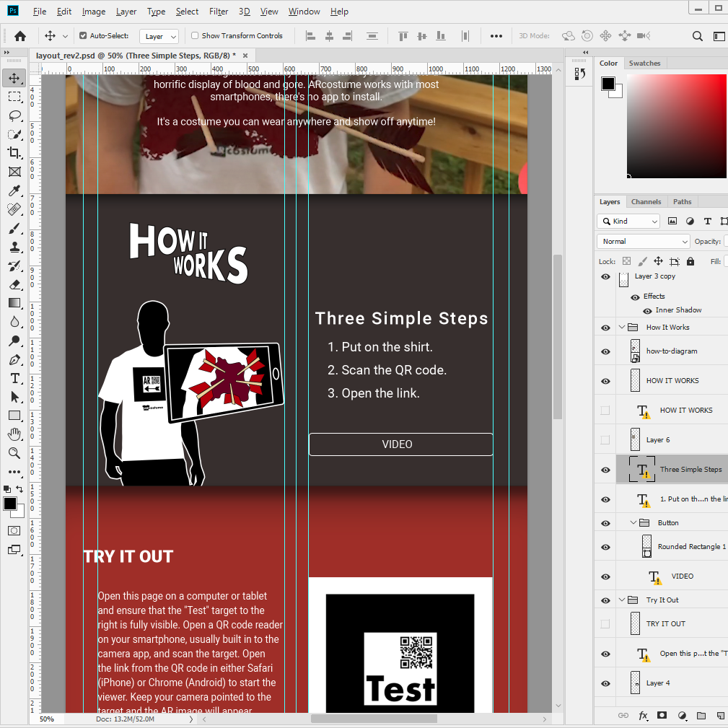Switch to the Channels tab

[x=646, y=202]
